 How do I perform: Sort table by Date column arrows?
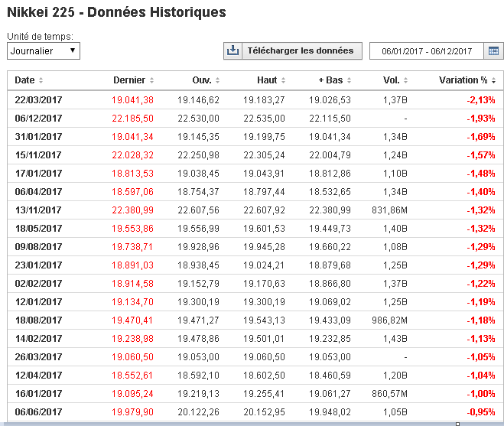41,80
